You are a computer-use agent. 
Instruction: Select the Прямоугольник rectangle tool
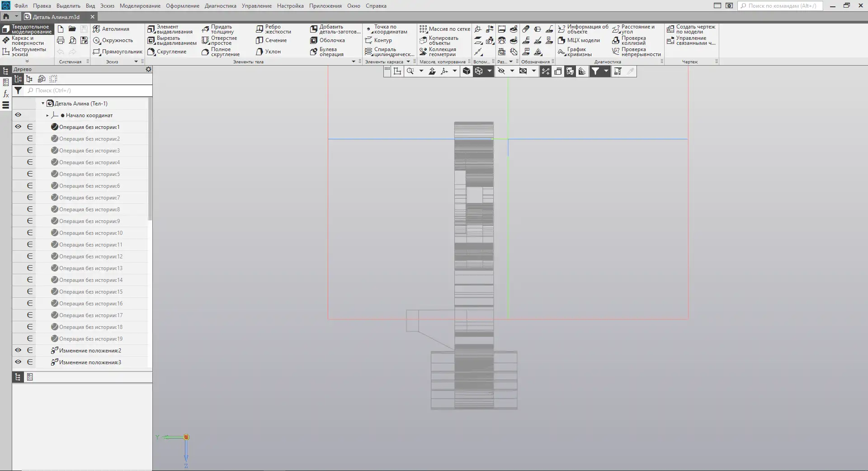click(x=118, y=52)
